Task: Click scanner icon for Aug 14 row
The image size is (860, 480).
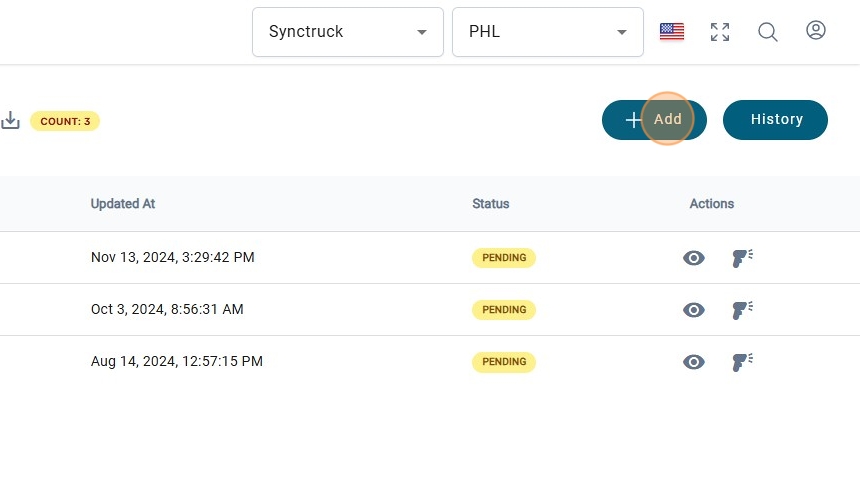Action: [742, 362]
